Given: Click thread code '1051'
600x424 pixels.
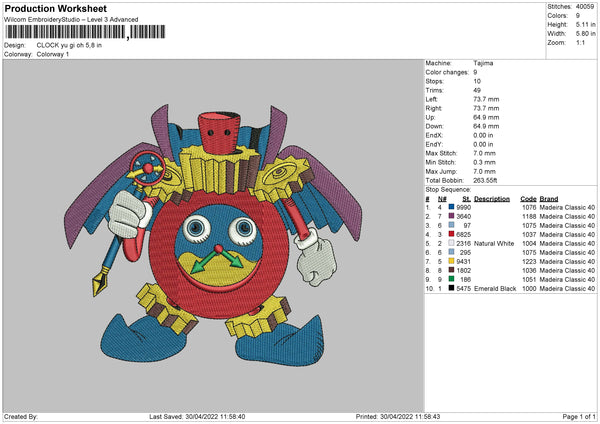Looking at the screenshot, I should coord(529,279).
